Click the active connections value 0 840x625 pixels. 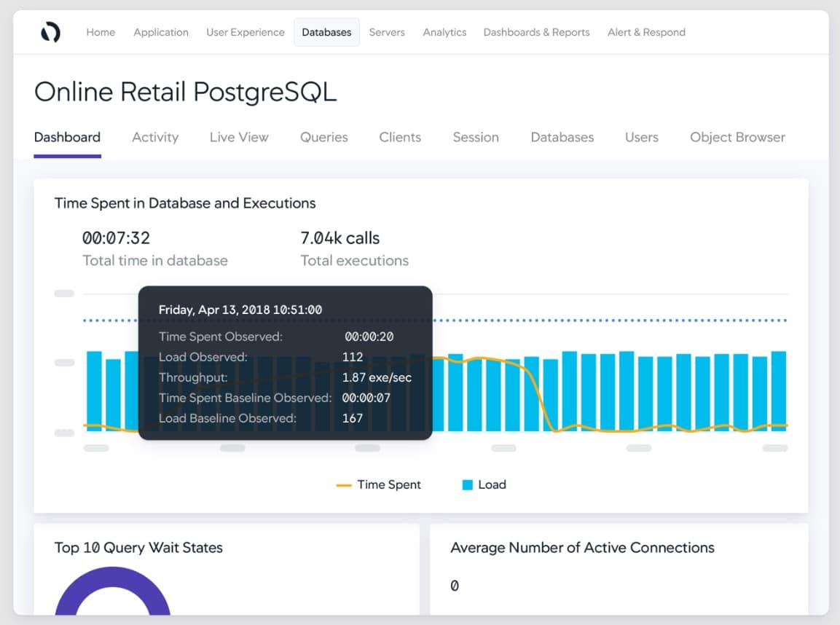(x=455, y=586)
